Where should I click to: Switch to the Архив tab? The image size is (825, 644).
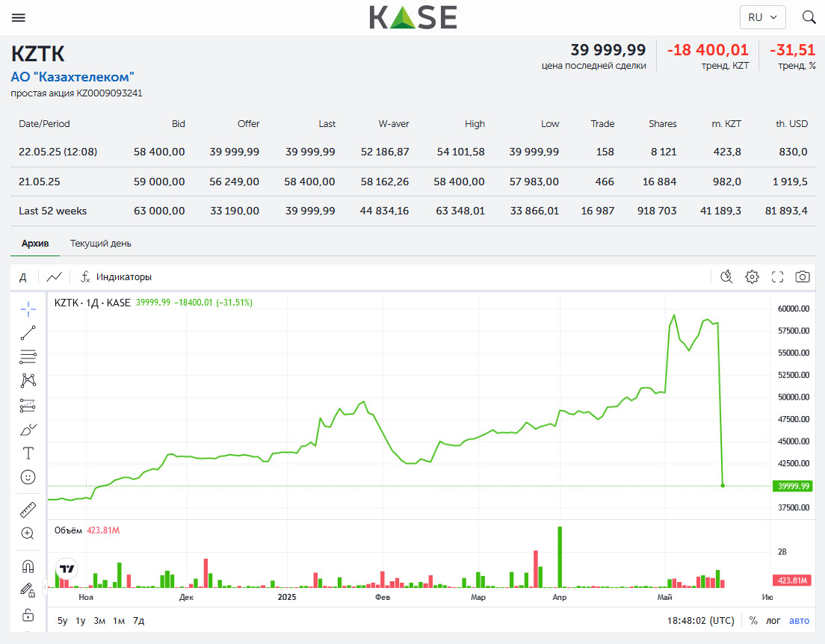tap(35, 244)
